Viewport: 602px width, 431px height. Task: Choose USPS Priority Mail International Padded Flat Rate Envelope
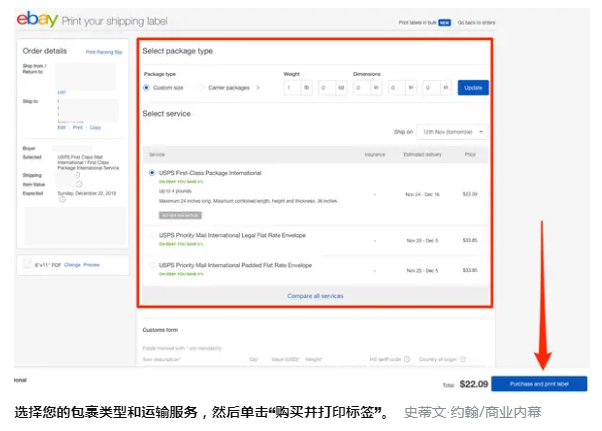[x=152, y=265]
